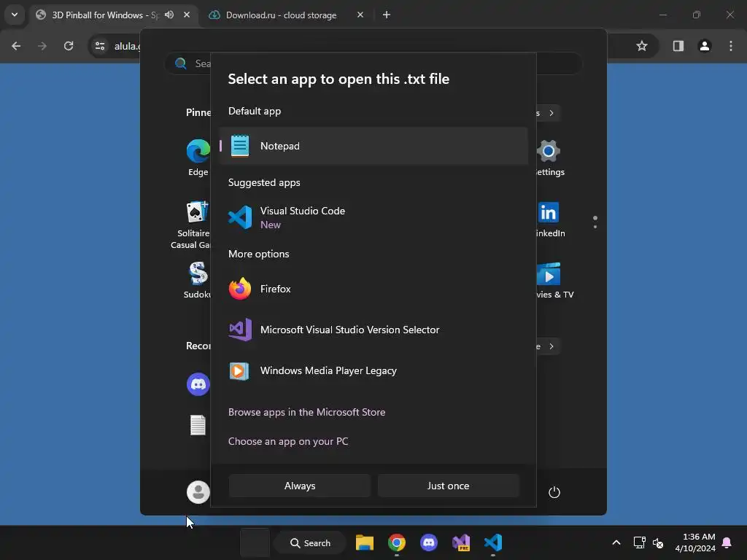
Task: Open Chrome three-dot menu
Action: pyautogui.click(x=731, y=46)
